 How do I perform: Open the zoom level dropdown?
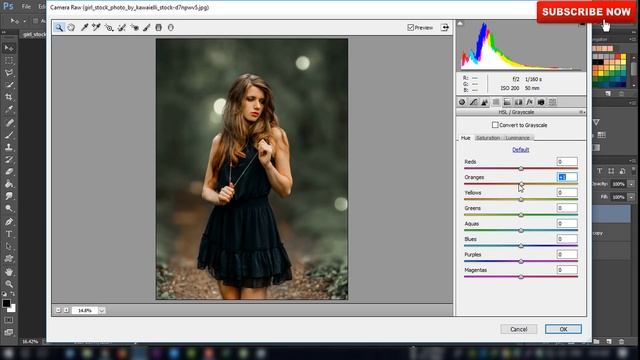click(x=102, y=311)
